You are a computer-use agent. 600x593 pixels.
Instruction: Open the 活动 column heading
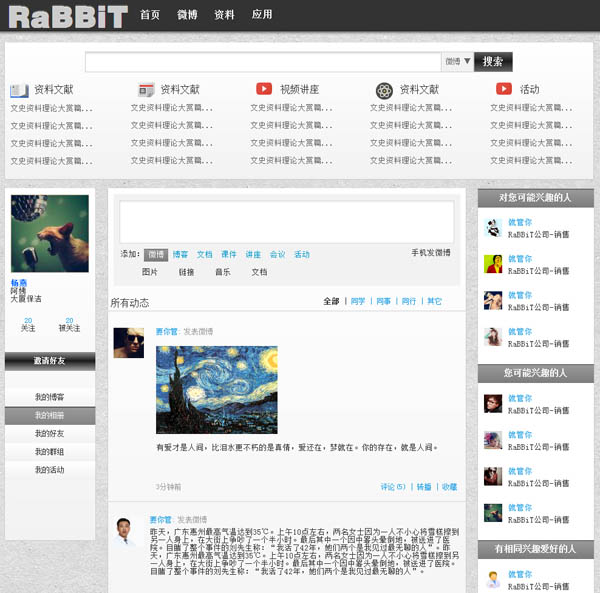[x=530, y=90]
